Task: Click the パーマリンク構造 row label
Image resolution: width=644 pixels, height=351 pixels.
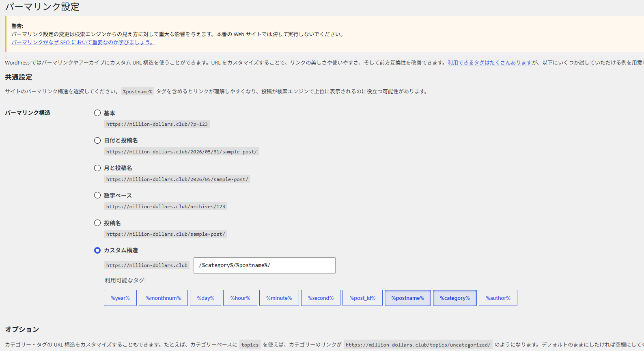Action: [x=28, y=113]
